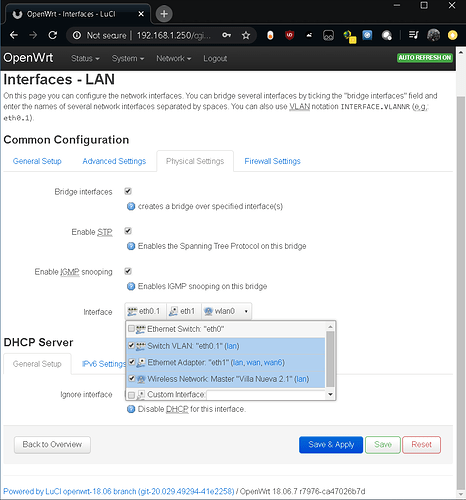Click the yellow circle icon in toolbar
The height and width of the screenshot is (500, 466).
[x=452, y=35]
